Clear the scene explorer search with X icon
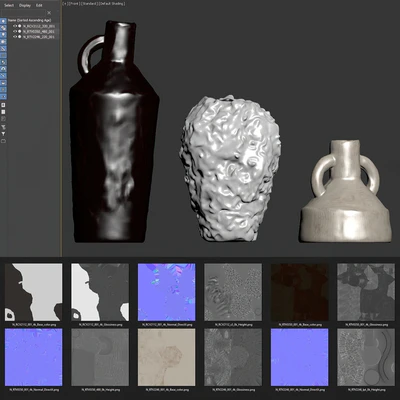Image resolution: width=400 pixels, height=400 pixels. click(49, 13)
